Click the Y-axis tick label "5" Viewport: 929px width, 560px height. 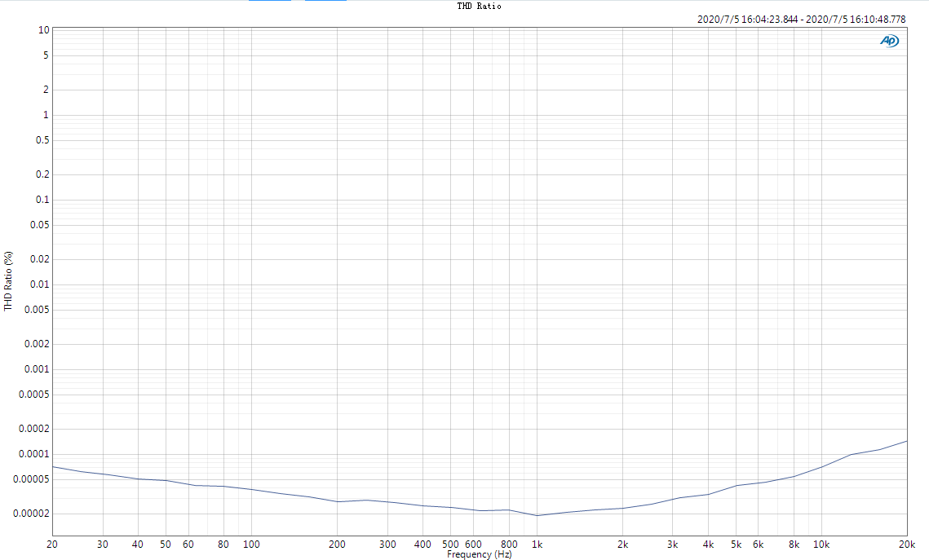46,55
